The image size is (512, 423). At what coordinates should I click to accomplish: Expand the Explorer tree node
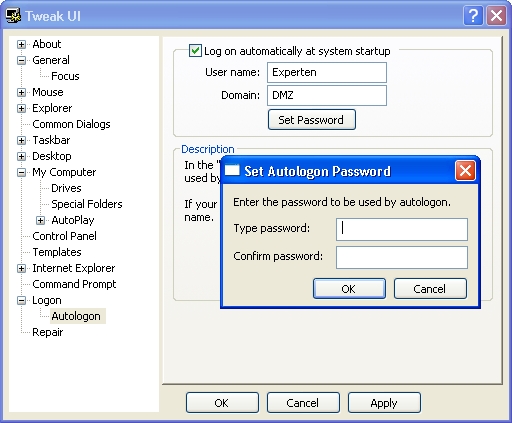(x=21, y=108)
